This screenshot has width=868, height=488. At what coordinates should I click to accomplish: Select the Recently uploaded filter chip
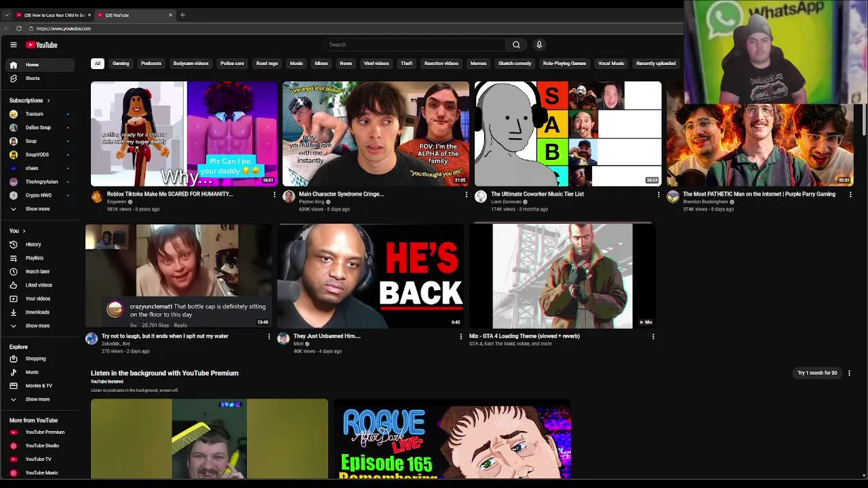click(x=656, y=64)
